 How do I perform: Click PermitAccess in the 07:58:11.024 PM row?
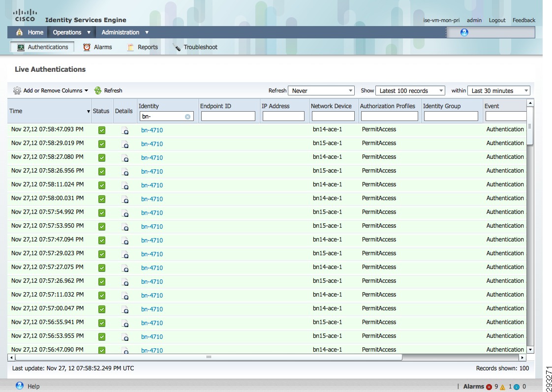point(379,184)
